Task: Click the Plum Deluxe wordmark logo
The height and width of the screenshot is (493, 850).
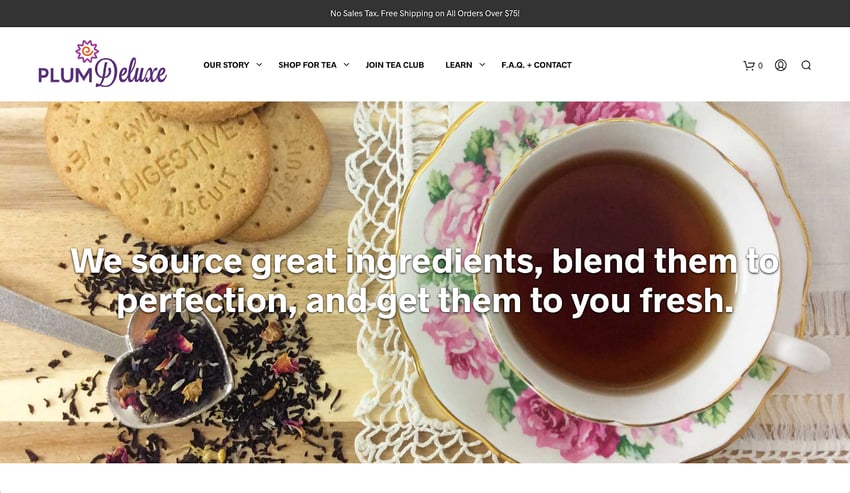Action: (102, 72)
